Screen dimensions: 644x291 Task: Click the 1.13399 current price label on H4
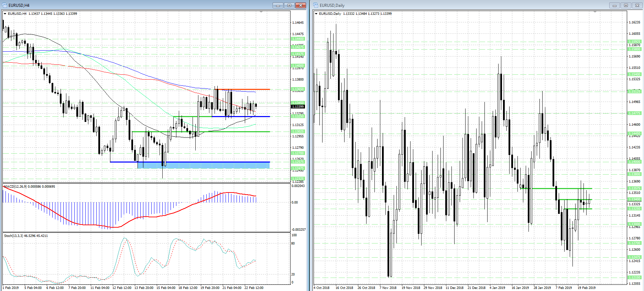click(x=298, y=107)
